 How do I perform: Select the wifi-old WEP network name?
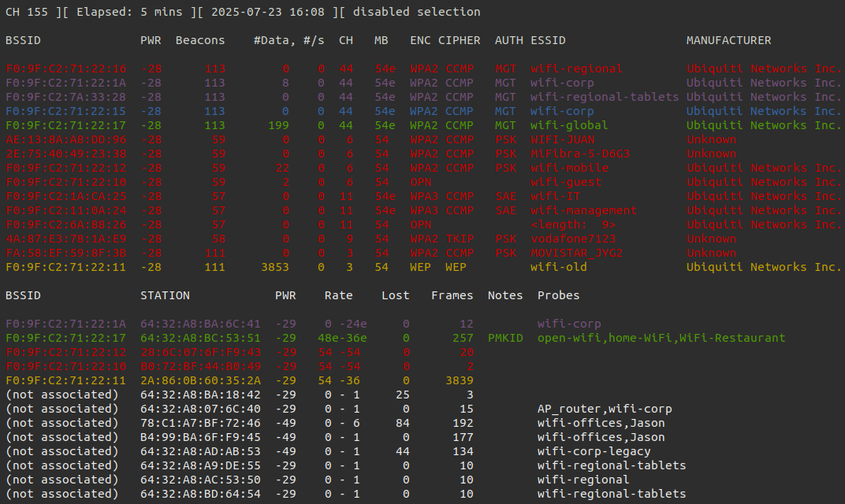(558, 267)
